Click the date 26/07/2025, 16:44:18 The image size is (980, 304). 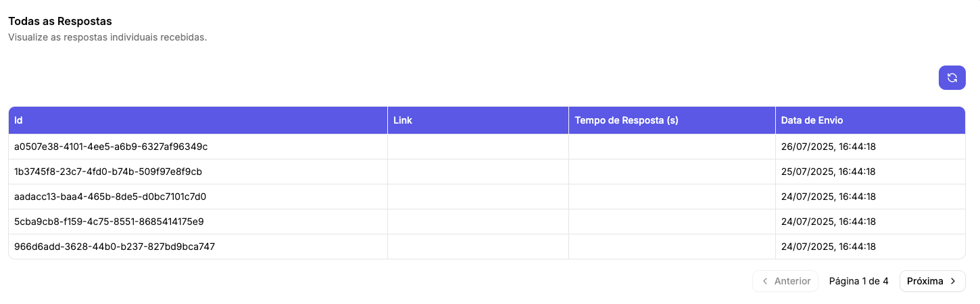point(828,147)
